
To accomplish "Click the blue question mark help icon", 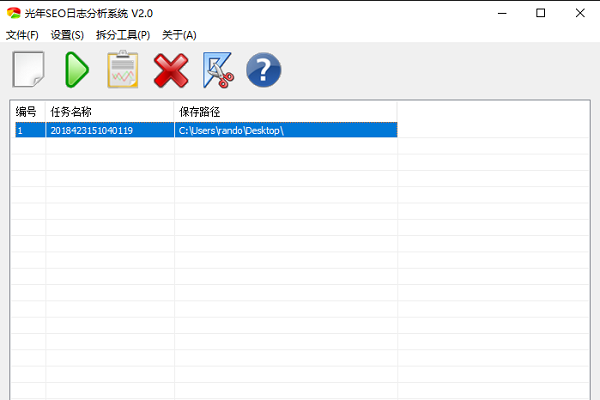I will pos(263,69).
